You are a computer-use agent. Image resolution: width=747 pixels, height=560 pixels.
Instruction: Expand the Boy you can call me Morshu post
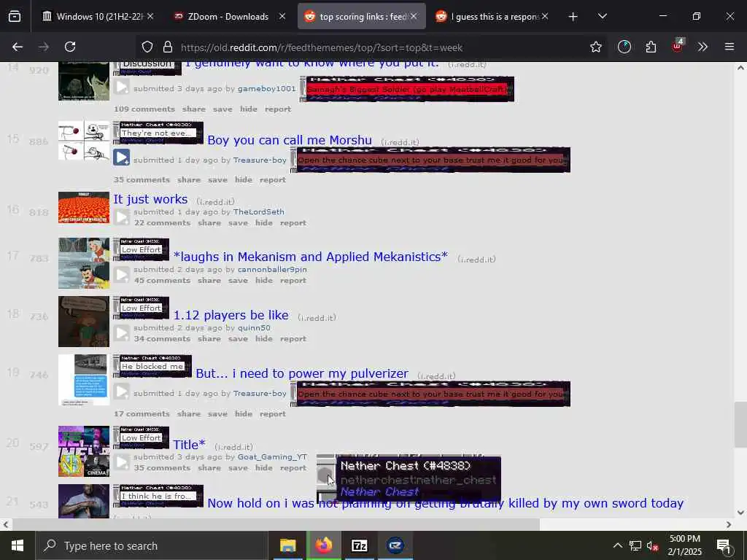(x=122, y=157)
